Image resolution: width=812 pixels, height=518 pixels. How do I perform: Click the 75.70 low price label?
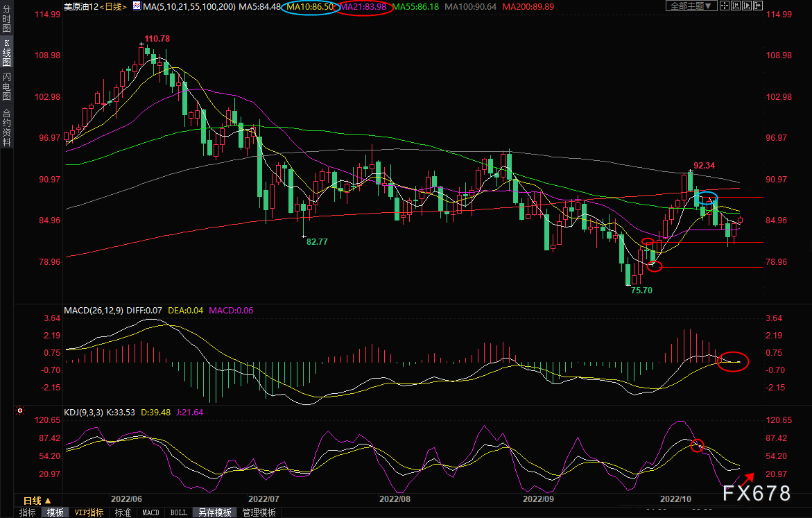[x=641, y=290]
